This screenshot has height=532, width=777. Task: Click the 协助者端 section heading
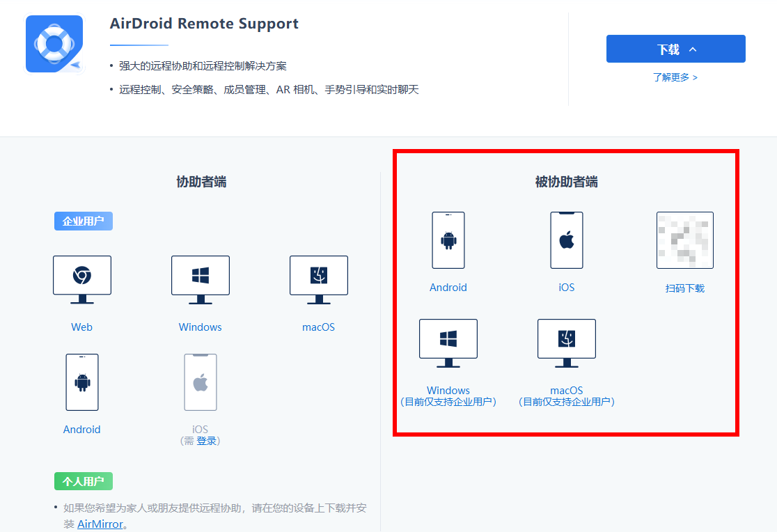click(201, 182)
